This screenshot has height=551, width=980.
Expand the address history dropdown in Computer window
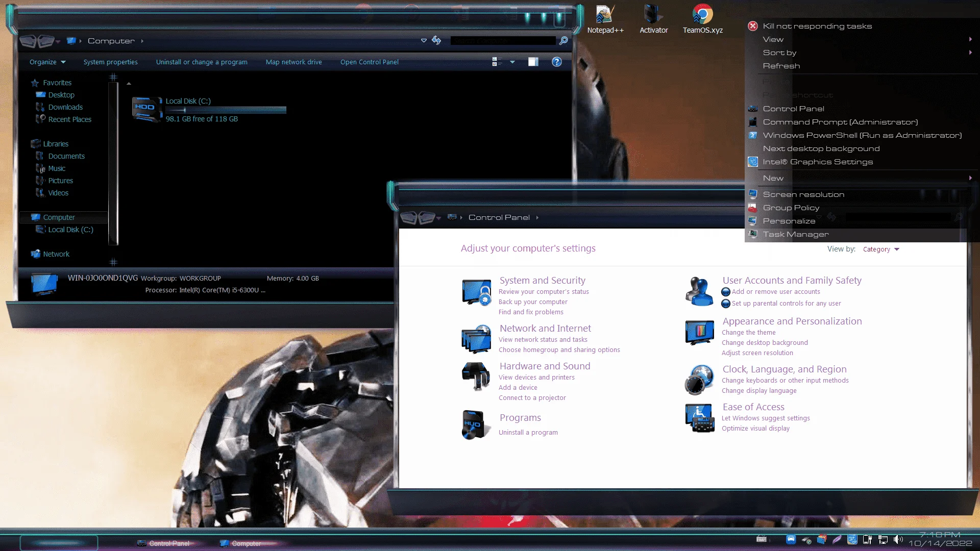point(424,40)
